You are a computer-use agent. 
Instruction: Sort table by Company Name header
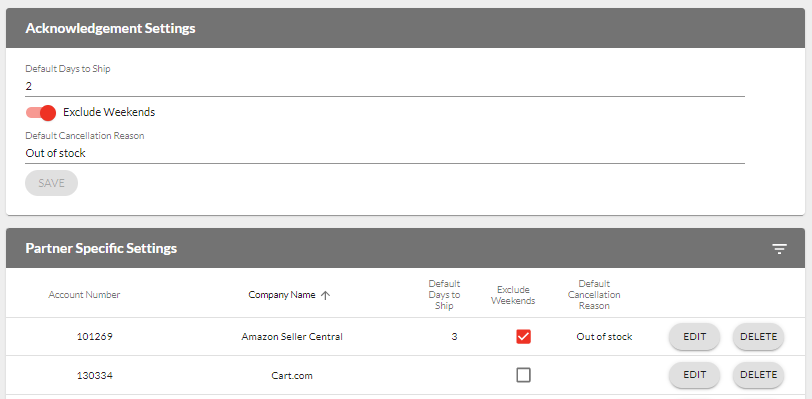282,295
